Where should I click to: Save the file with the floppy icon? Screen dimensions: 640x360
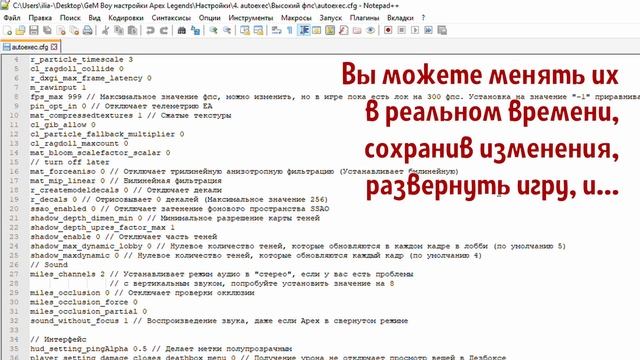[x=34, y=30]
